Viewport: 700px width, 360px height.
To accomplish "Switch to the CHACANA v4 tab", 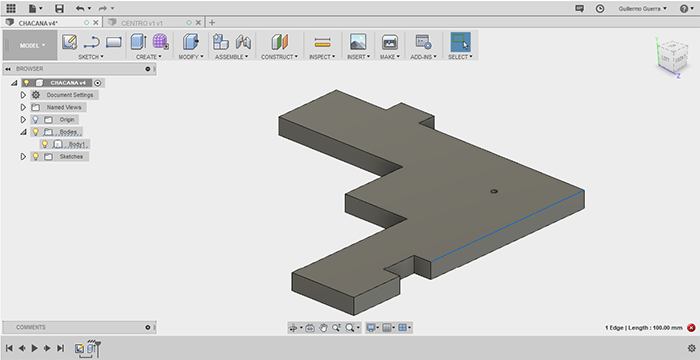I will 38,23.
